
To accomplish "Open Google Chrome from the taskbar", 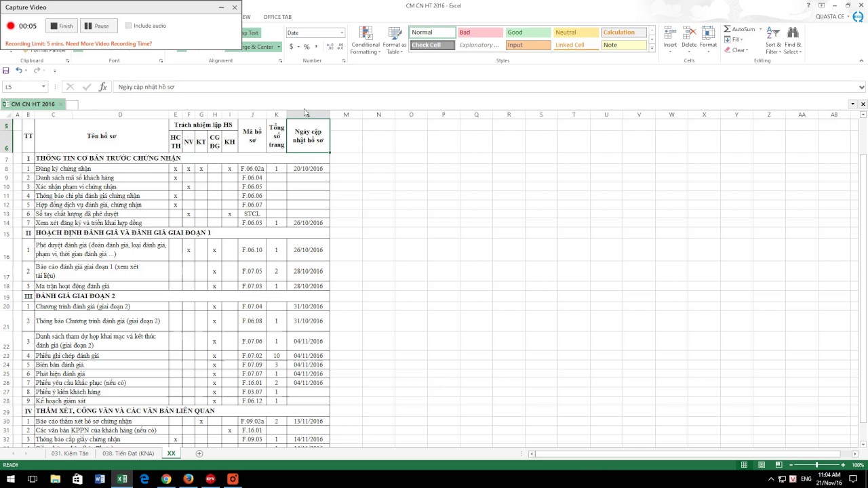I will (x=166, y=479).
